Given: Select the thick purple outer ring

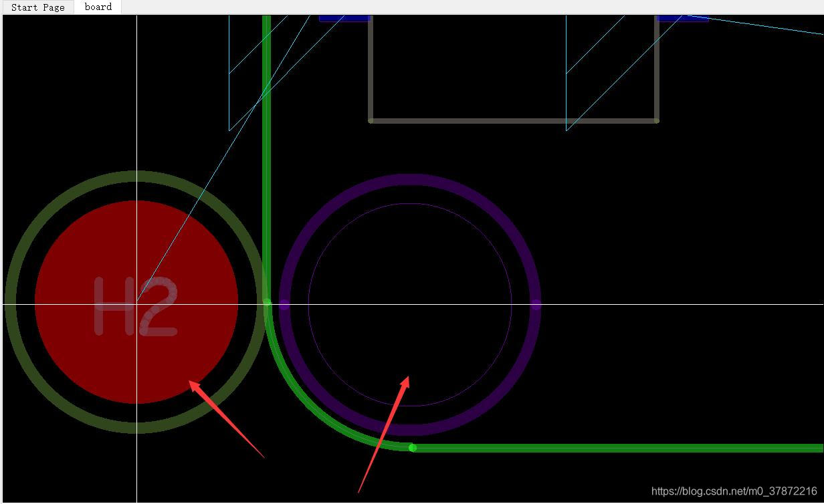Looking at the screenshot, I should [x=410, y=180].
